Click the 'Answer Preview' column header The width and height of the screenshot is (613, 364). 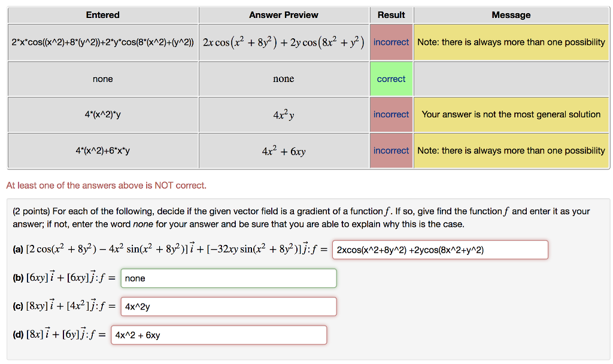point(283,15)
